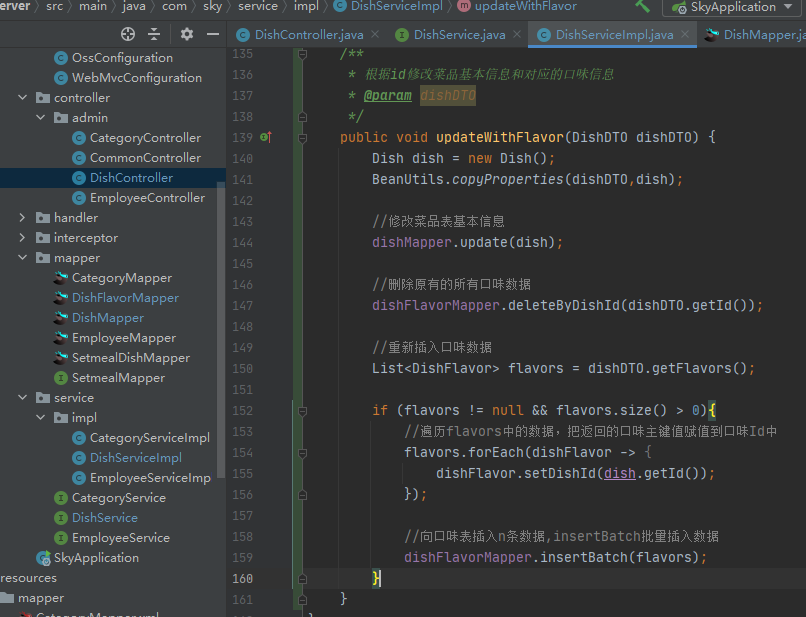
Task: Close the DishServiceImpl.java tab
Action: click(x=687, y=35)
